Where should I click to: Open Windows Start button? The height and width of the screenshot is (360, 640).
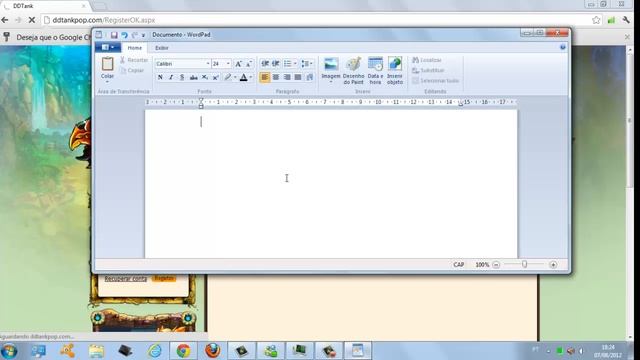click(9, 351)
